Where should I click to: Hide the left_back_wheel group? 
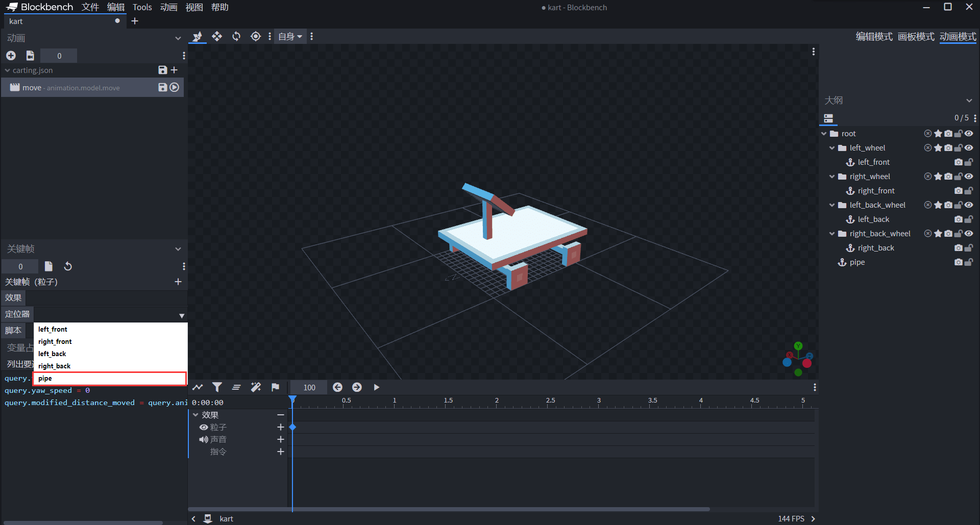pyautogui.click(x=969, y=205)
